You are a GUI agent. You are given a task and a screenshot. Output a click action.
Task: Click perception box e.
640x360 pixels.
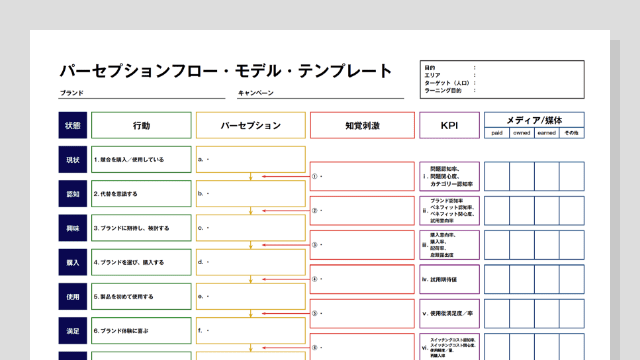[x=251, y=297]
